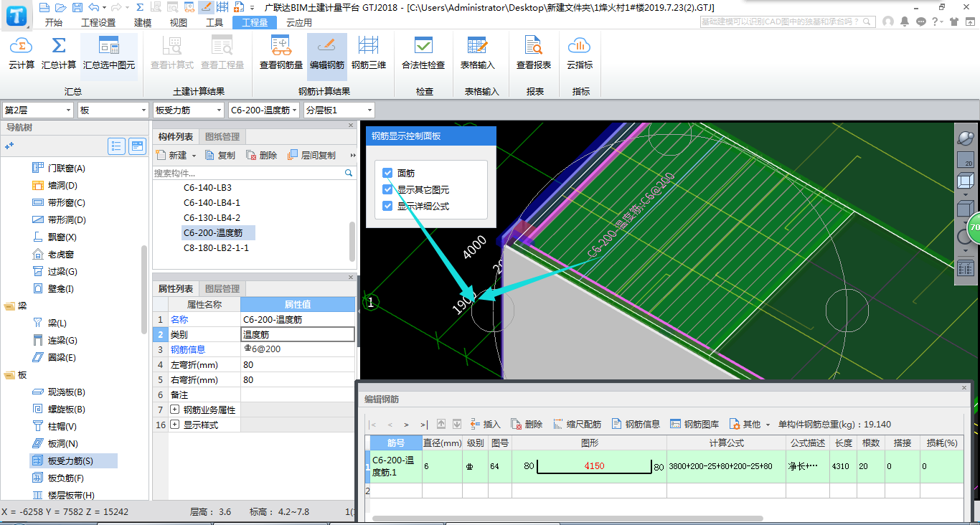
Task: Open 其他 dropdown in rebar editor
Action: click(750, 424)
